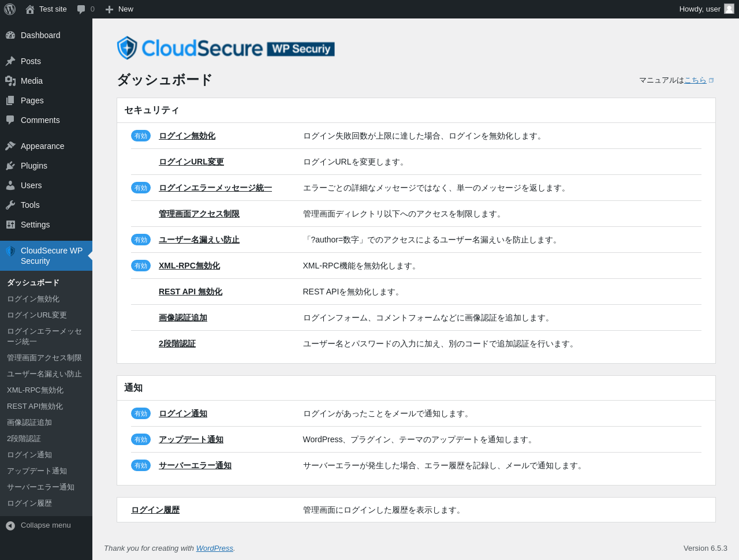Click the Posts pin icon
The height and width of the screenshot is (560, 739).
click(x=10, y=61)
